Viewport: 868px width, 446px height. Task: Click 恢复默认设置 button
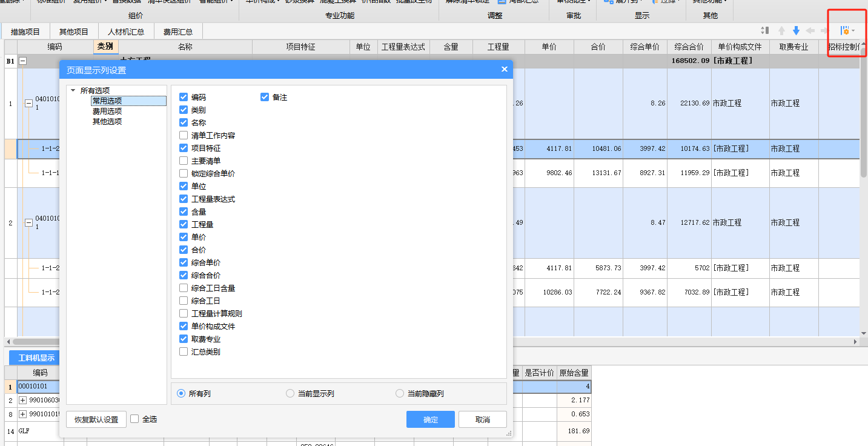coord(96,419)
